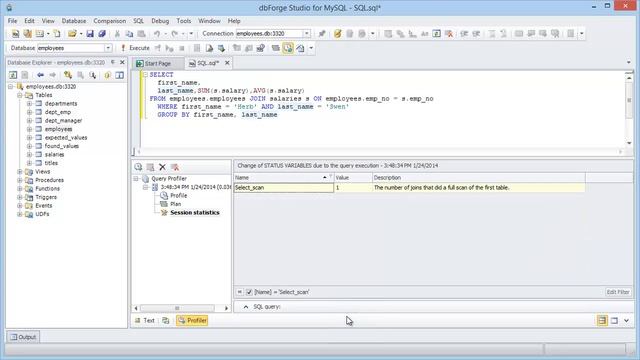The width and height of the screenshot is (640, 360).
Task: Click the profiler tree horizontal scrollbar
Action: tap(177, 308)
